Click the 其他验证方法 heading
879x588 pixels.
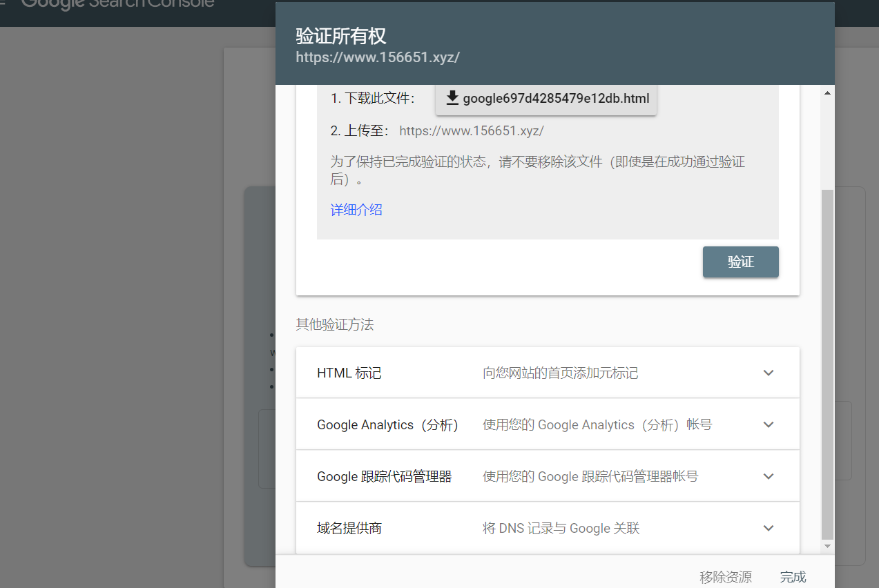[335, 324]
